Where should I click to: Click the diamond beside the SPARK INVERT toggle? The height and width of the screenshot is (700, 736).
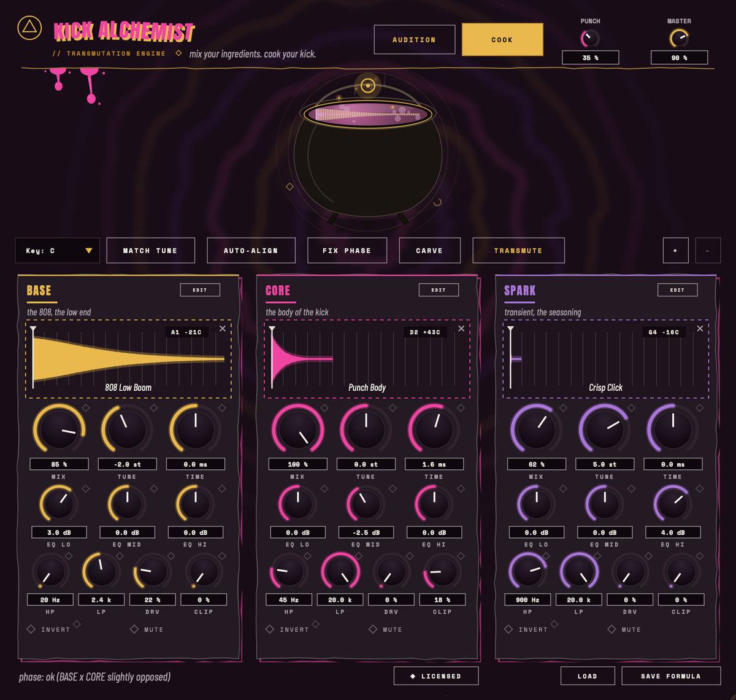554,624
